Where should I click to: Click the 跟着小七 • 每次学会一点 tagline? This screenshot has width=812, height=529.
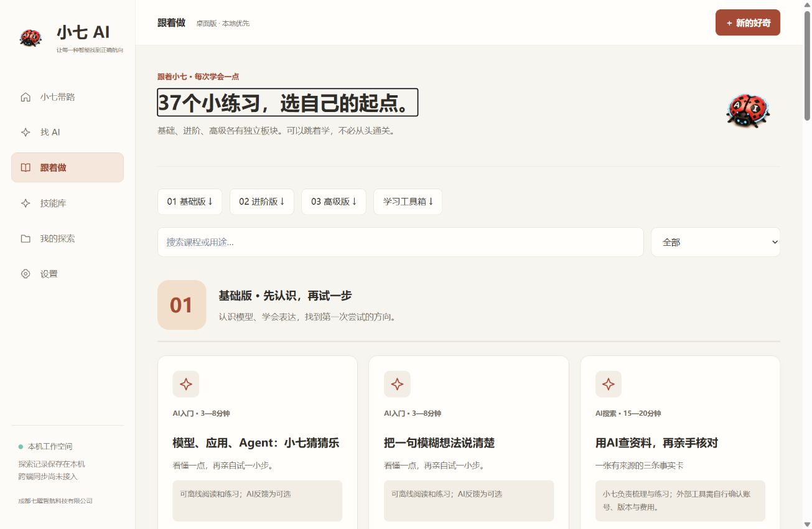pos(198,77)
